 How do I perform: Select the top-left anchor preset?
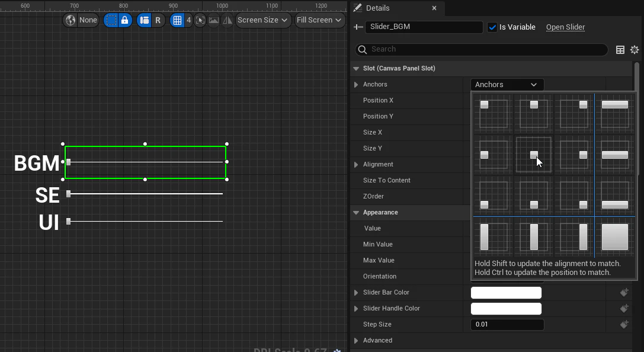point(494,114)
